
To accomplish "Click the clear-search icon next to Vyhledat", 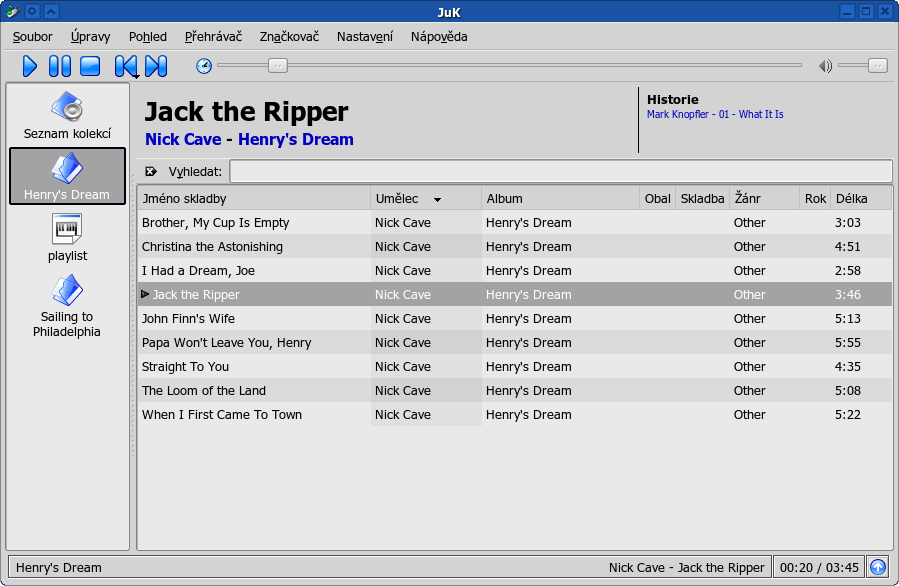I will click(151, 171).
